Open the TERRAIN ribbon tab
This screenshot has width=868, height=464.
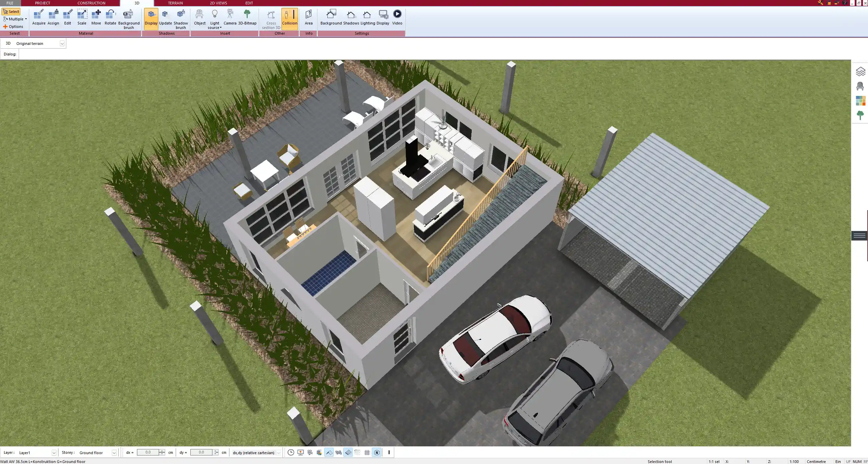tap(175, 3)
